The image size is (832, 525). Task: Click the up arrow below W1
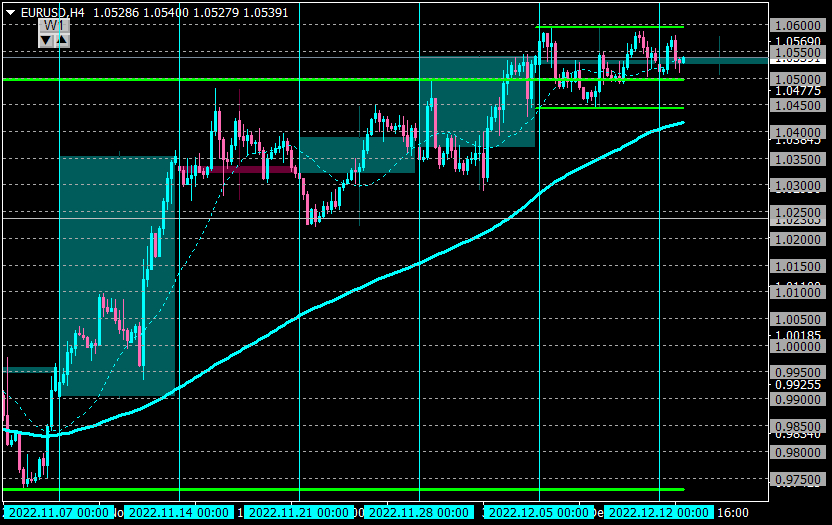[62, 40]
